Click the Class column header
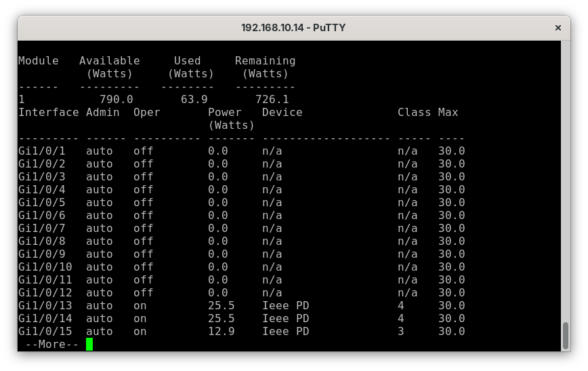This screenshot has height=371, width=588. click(x=414, y=113)
